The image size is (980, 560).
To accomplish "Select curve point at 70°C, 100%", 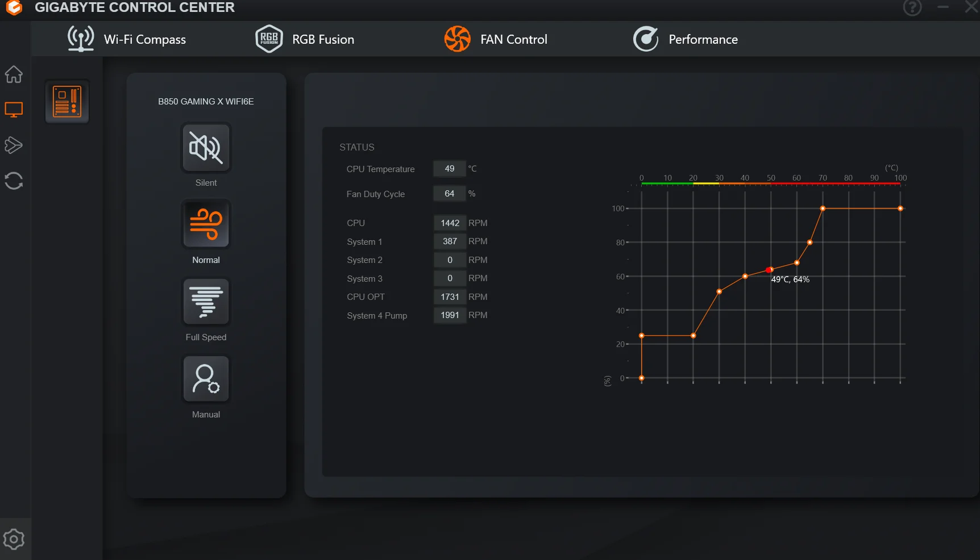I will pos(823,208).
